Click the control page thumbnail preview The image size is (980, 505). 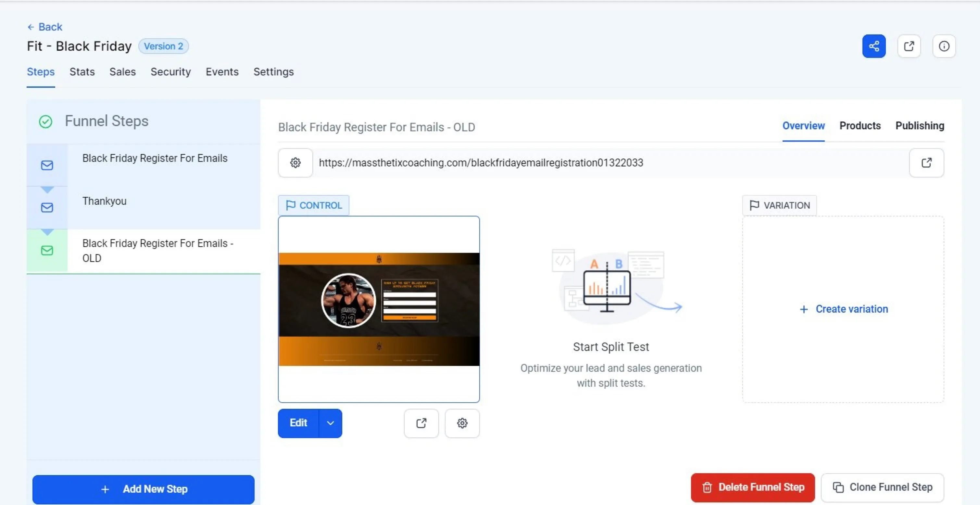tap(379, 309)
